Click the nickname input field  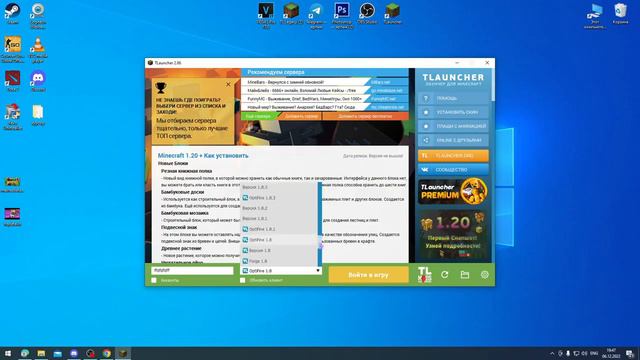[192, 270]
